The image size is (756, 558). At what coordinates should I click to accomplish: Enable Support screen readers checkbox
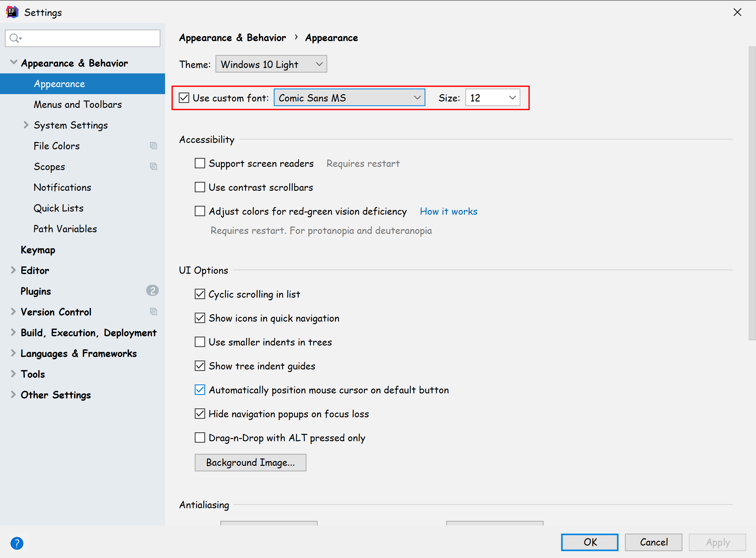[x=200, y=163]
